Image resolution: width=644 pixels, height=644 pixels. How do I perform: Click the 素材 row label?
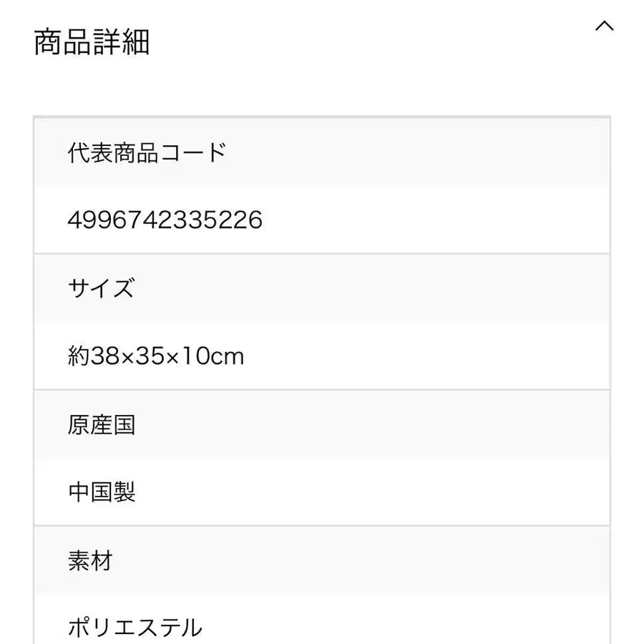(x=89, y=561)
